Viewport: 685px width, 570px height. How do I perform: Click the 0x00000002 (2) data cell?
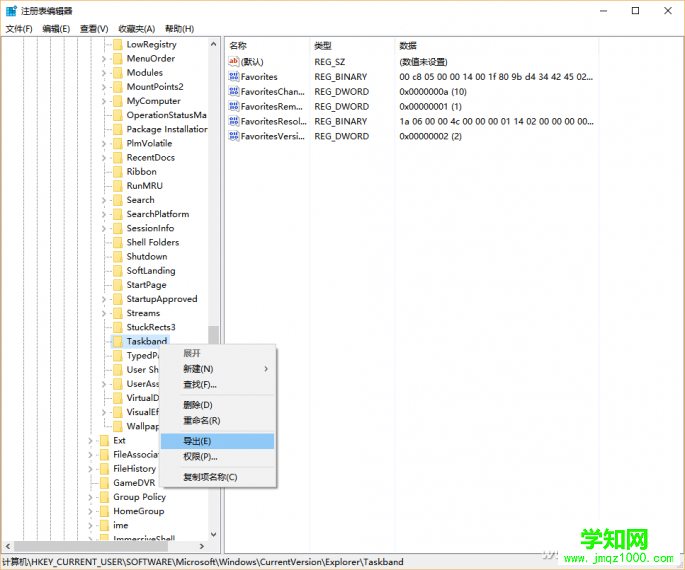430,136
